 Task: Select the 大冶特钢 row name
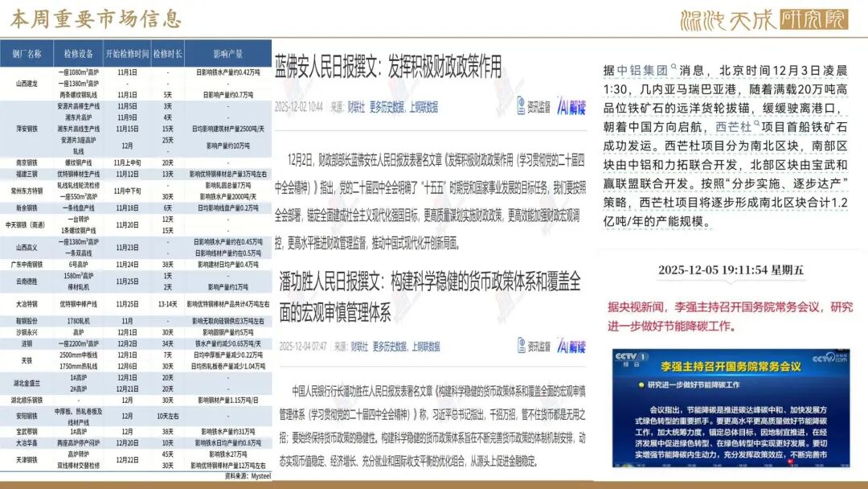click(27, 304)
